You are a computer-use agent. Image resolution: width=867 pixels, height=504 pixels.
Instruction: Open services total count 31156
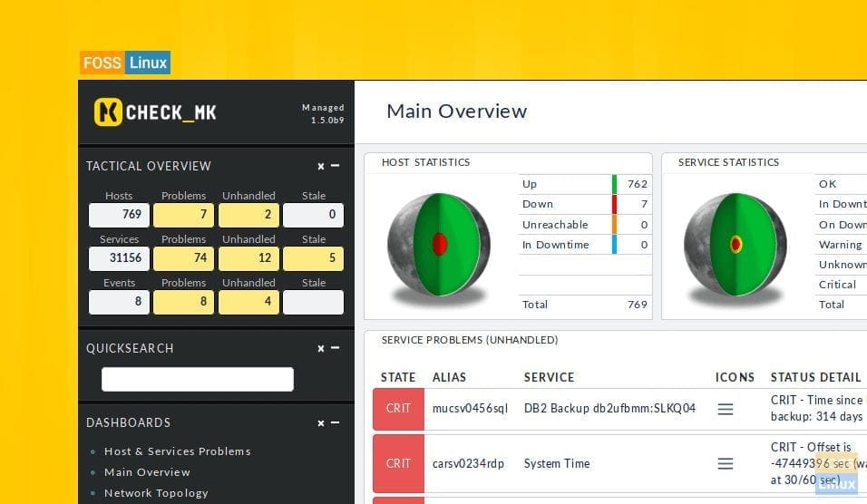(119, 258)
